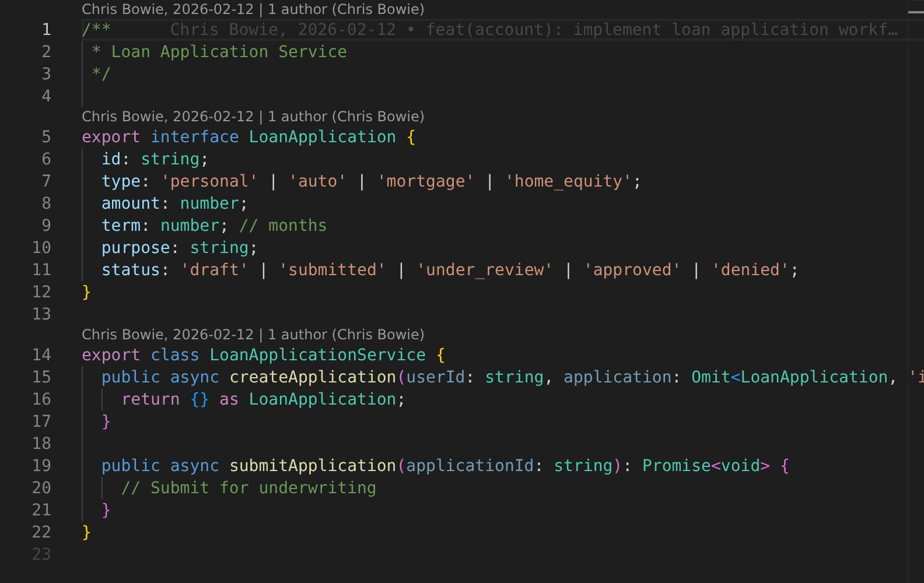This screenshot has height=583, width=924.
Task: Click the 'home_equity' string literal
Action: [568, 181]
